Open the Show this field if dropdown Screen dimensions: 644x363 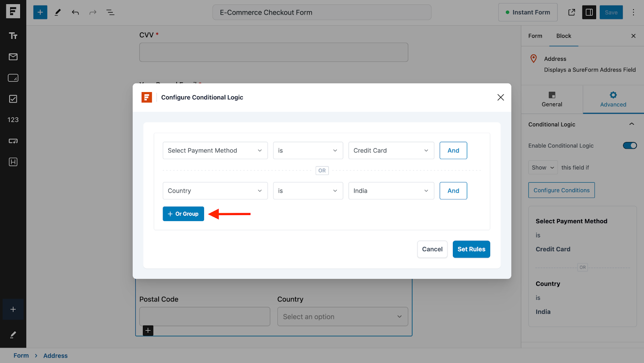pyautogui.click(x=543, y=168)
